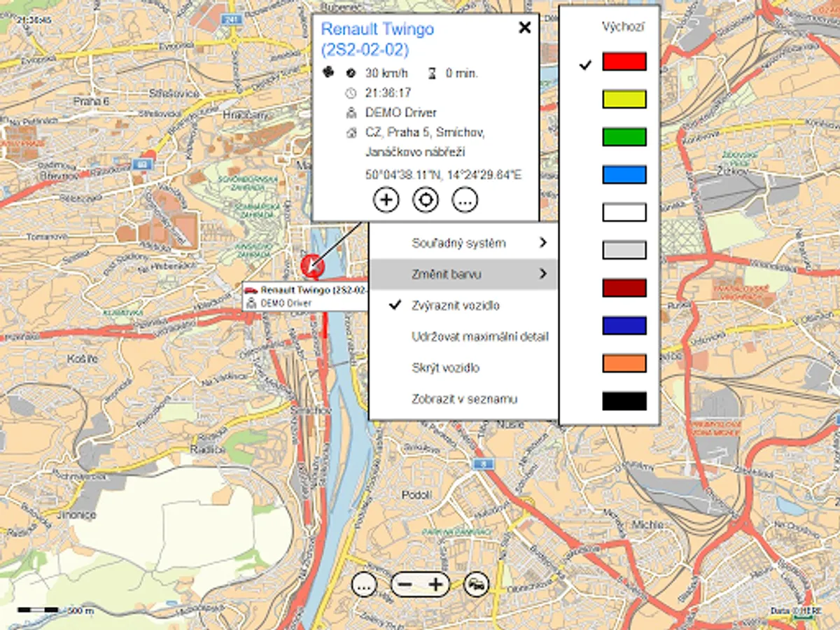Click the vehicles icon at bottom of map

click(x=477, y=584)
